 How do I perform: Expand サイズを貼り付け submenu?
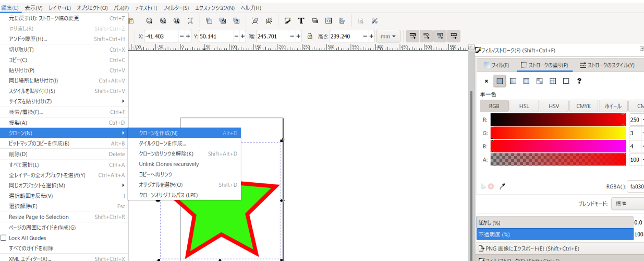64,101
